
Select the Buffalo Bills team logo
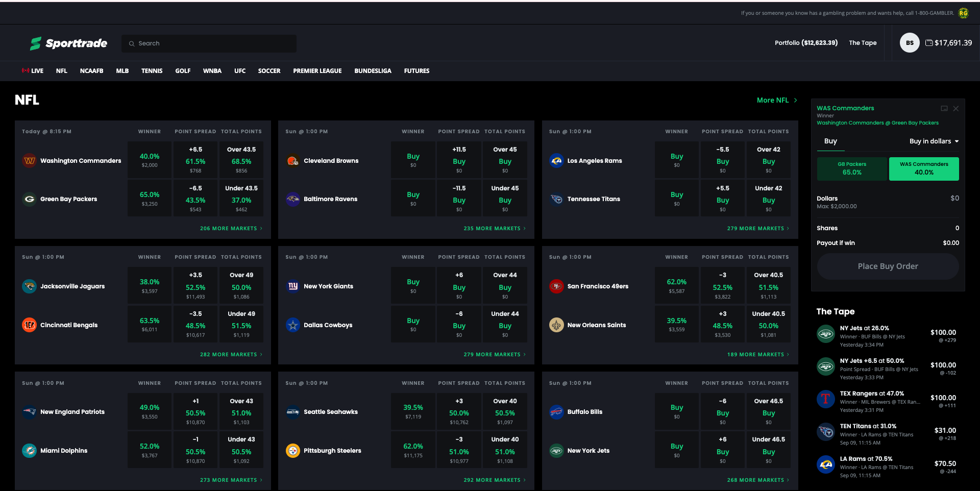556,412
